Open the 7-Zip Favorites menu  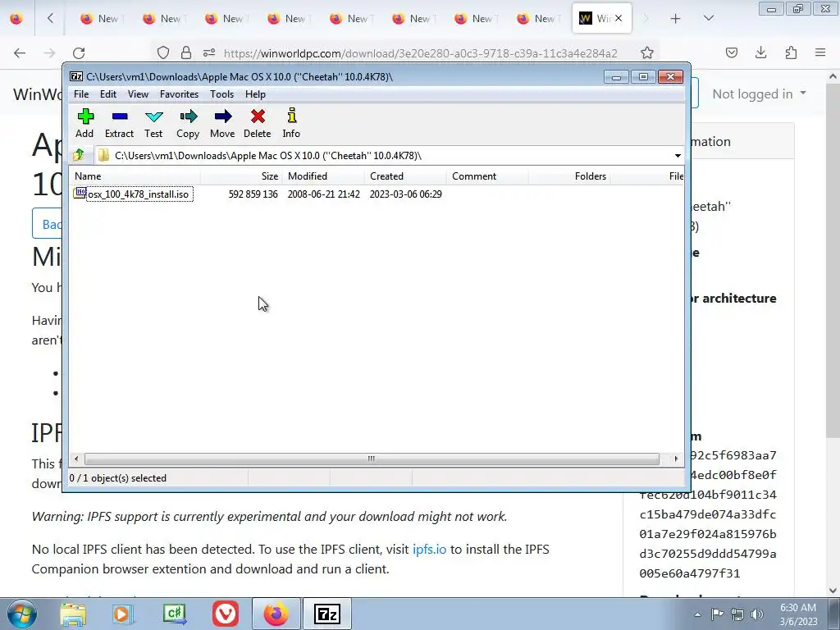179,94
